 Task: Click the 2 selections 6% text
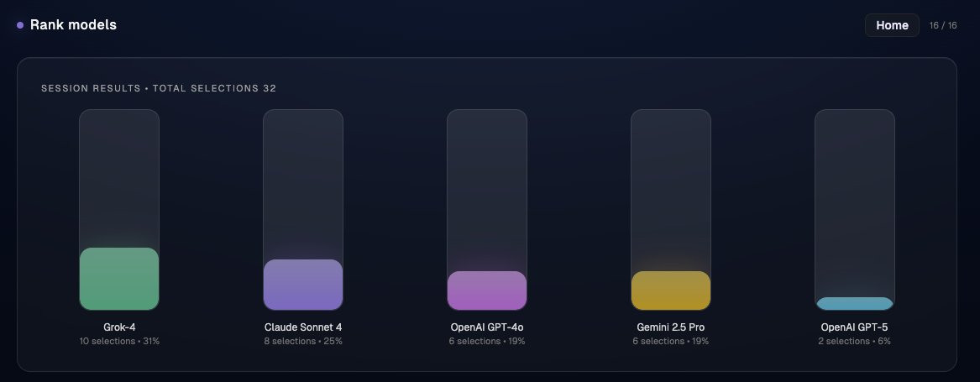[854, 342]
